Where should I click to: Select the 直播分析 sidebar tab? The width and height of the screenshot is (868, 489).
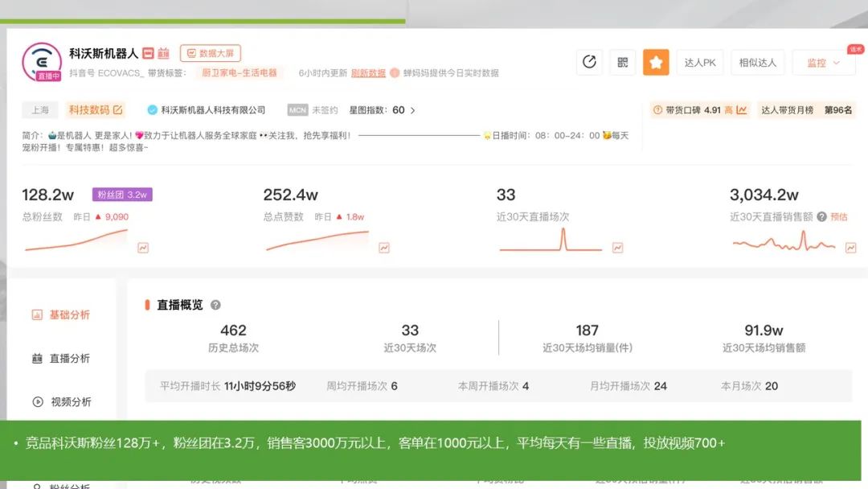coord(61,358)
